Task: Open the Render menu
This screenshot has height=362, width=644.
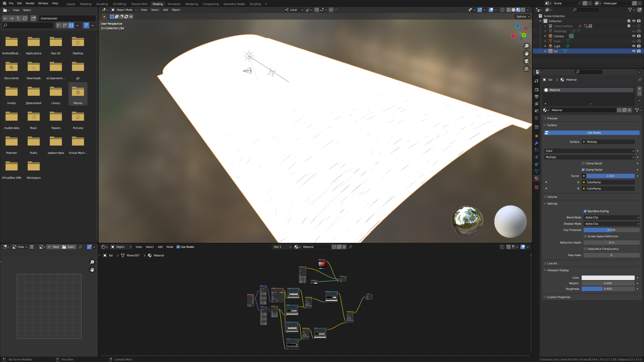Action: click(x=30, y=3)
